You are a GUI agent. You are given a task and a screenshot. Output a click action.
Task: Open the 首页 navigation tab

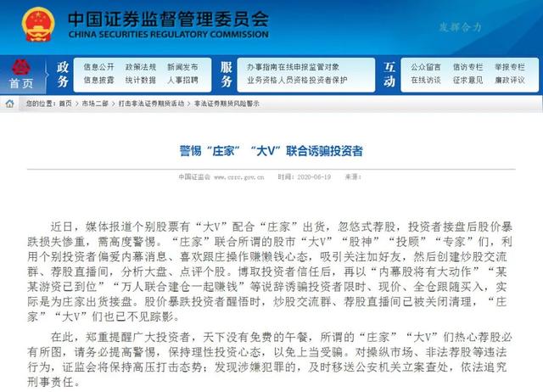(x=21, y=83)
